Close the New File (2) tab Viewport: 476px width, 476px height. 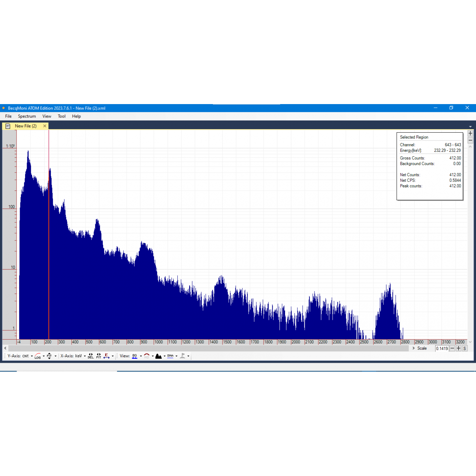pos(45,126)
